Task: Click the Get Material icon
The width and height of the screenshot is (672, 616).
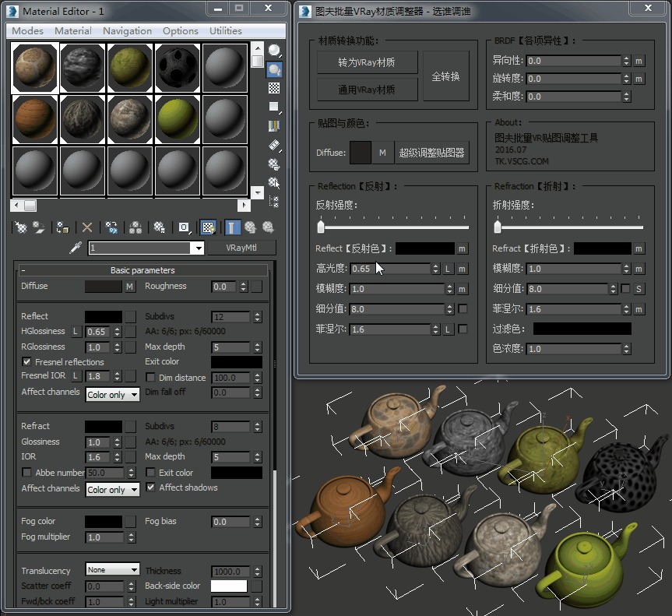Action: (x=21, y=227)
